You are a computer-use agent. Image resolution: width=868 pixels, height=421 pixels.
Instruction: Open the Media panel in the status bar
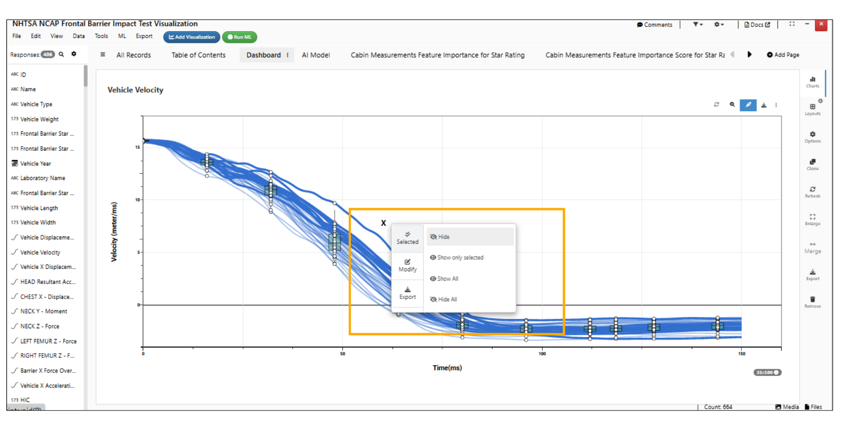click(787, 407)
